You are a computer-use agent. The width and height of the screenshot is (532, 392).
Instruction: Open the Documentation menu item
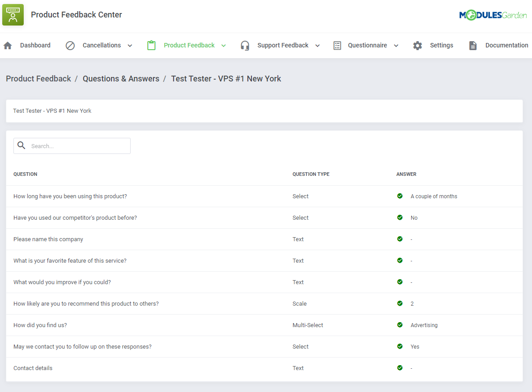click(x=506, y=45)
